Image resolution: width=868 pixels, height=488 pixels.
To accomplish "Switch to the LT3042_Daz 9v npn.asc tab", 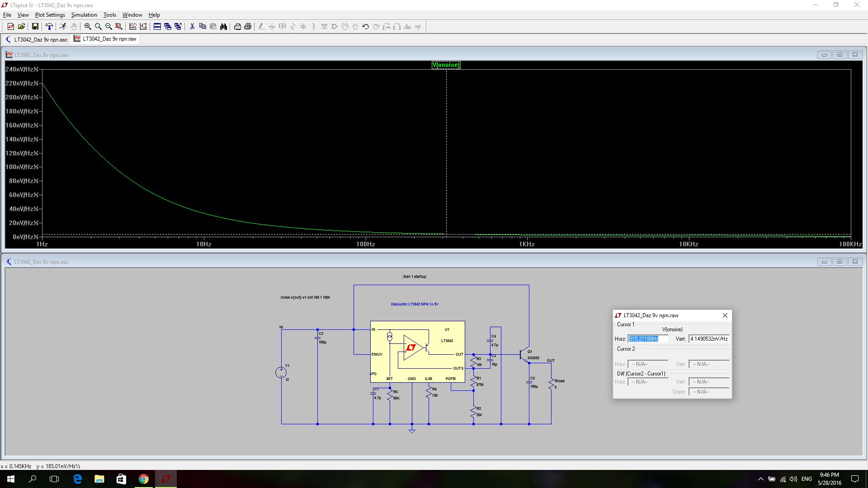I will (x=36, y=39).
